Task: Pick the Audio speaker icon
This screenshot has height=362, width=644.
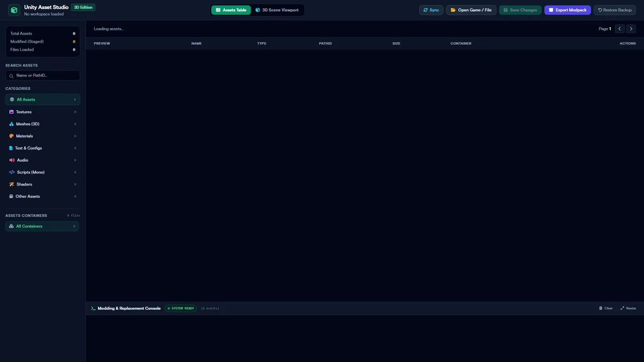Action: [x=12, y=160]
